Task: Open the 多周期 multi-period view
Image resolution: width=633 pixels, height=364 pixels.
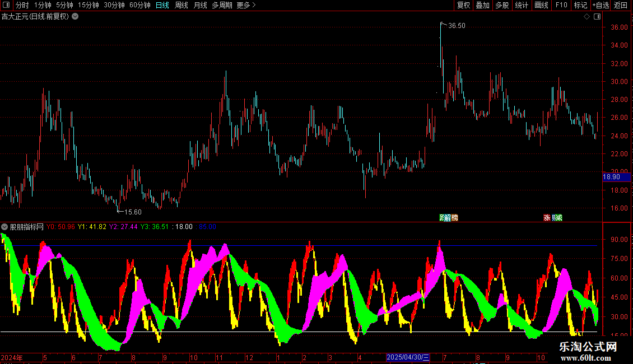Action: coord(222,5)
